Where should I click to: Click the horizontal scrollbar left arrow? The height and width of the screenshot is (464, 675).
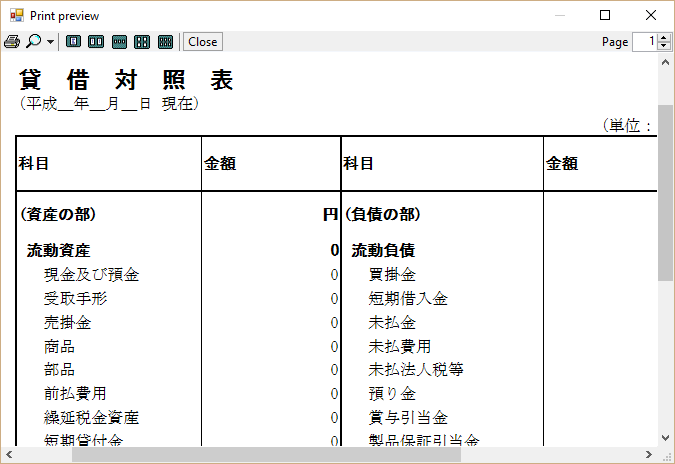tap(9, 455)
